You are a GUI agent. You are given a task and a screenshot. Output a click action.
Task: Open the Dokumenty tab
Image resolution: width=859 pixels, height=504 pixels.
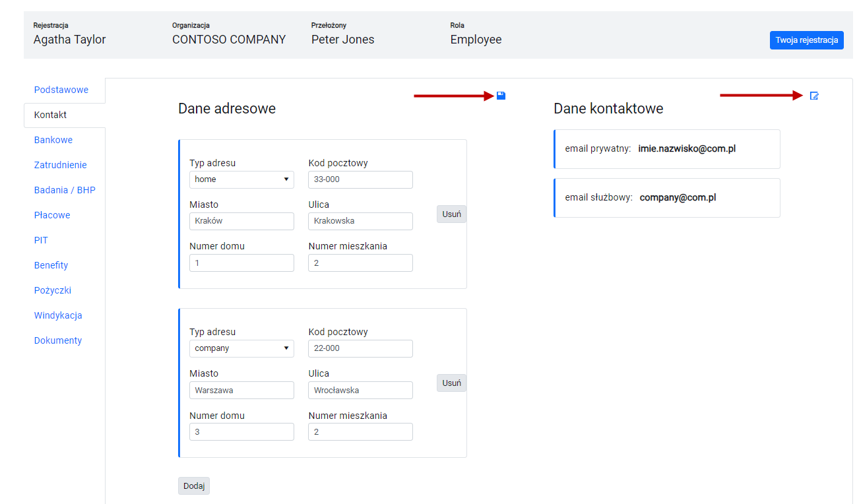(58, 340)
